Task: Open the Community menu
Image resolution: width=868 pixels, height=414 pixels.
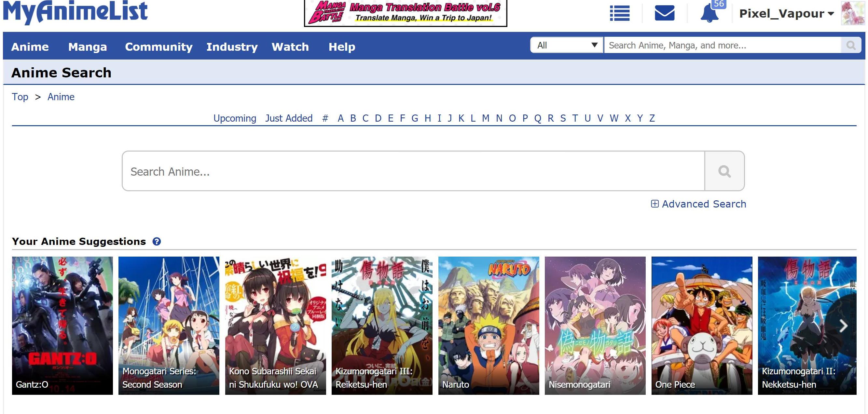Action: (159, 47)
